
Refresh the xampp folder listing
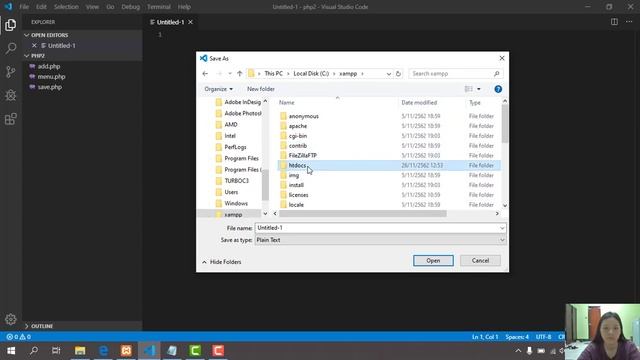398,73
